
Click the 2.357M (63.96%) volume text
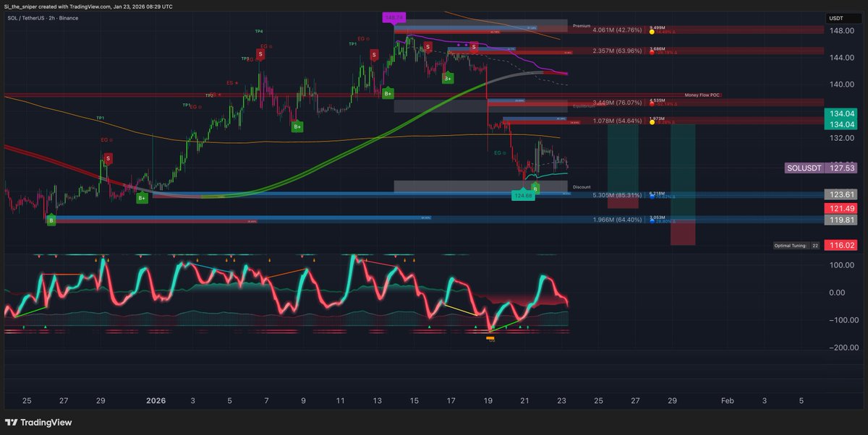[617, 51]
